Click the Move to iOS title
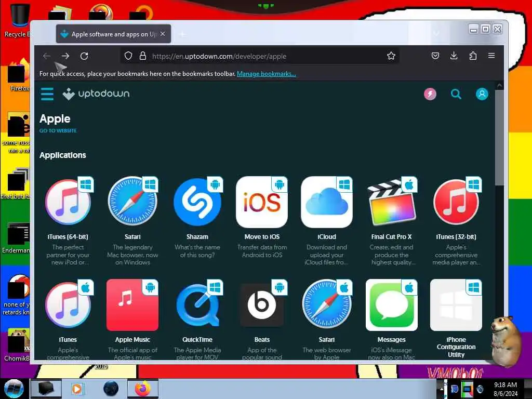This screenshot has height=399, width=532. point(262,237)
